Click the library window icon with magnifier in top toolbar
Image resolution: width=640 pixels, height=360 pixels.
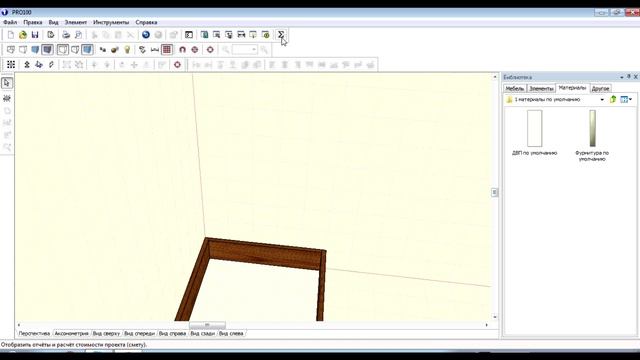(x=216, y=35)
